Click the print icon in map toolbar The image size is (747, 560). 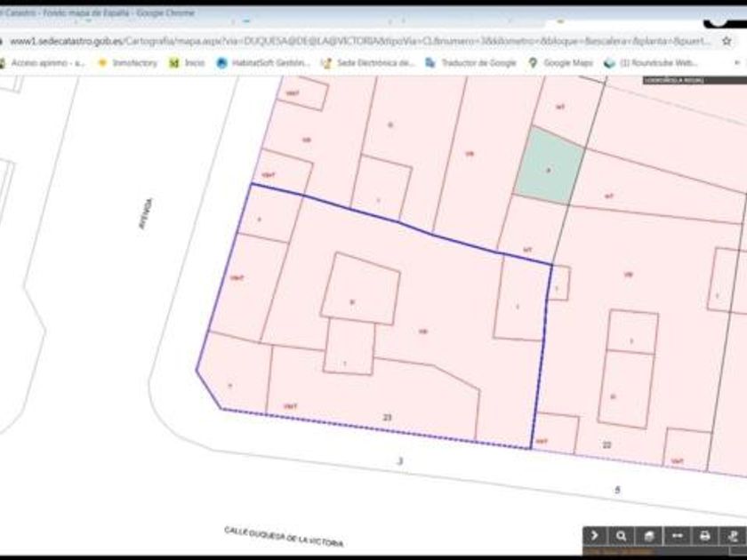pyautogui.click(x=704, y=536)
